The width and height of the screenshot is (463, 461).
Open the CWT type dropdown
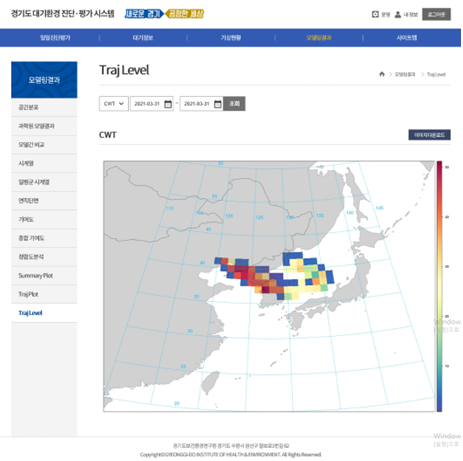point(114,104)
